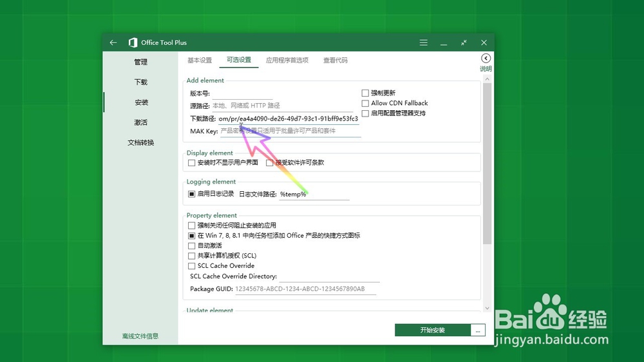This screenshot has height=362, width=644.
Task: Enable 启用配置管理器支持 checkbox
Action: click(365, 113)
